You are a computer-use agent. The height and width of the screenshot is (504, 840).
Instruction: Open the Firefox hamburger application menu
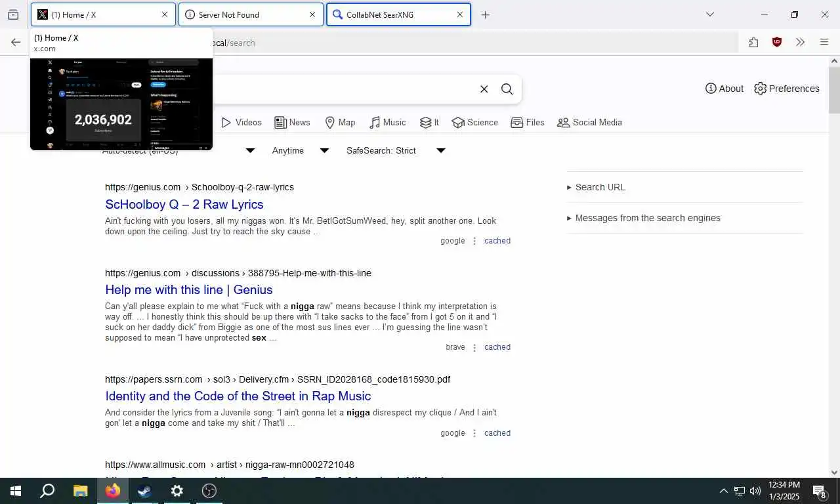(x=824, y=42)
